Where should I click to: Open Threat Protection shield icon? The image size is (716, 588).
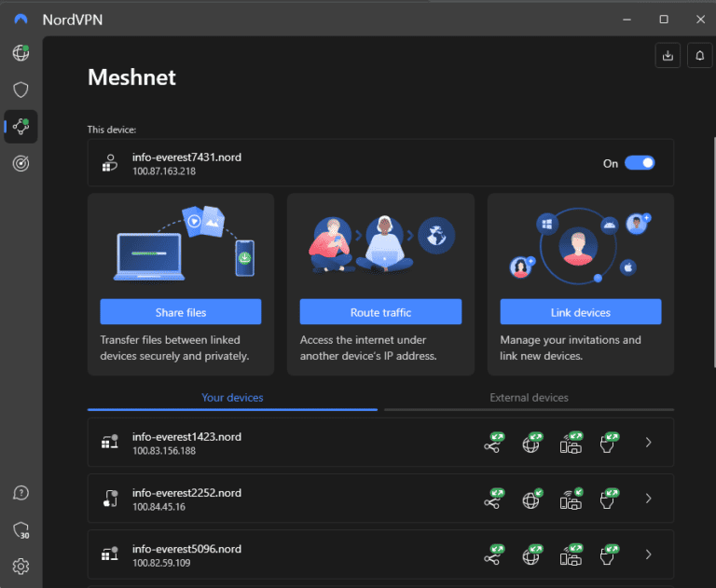(21, 89)
